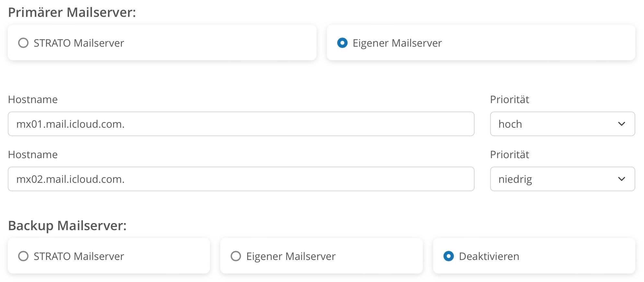Image resolution: width=644 pixels, height=282 pixels.
Task: Click 'Eigener Mailserver' label text in primary section
Action: coord(397,43)
